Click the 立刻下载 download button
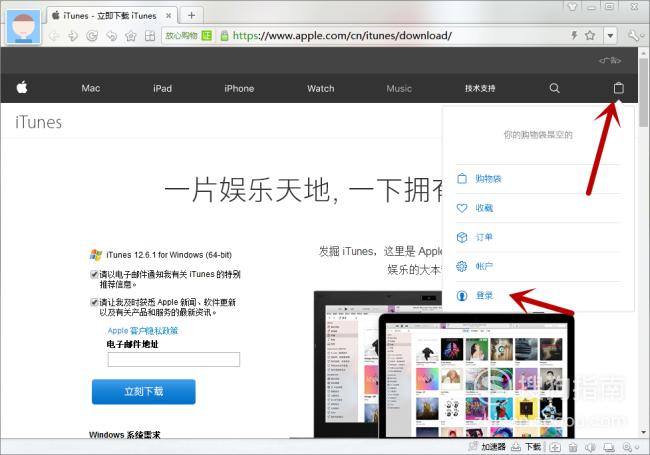 [143, 392]
